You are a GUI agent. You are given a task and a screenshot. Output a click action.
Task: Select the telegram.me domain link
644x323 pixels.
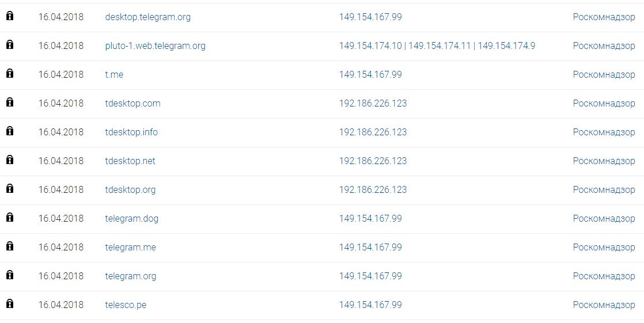[131, 247]
